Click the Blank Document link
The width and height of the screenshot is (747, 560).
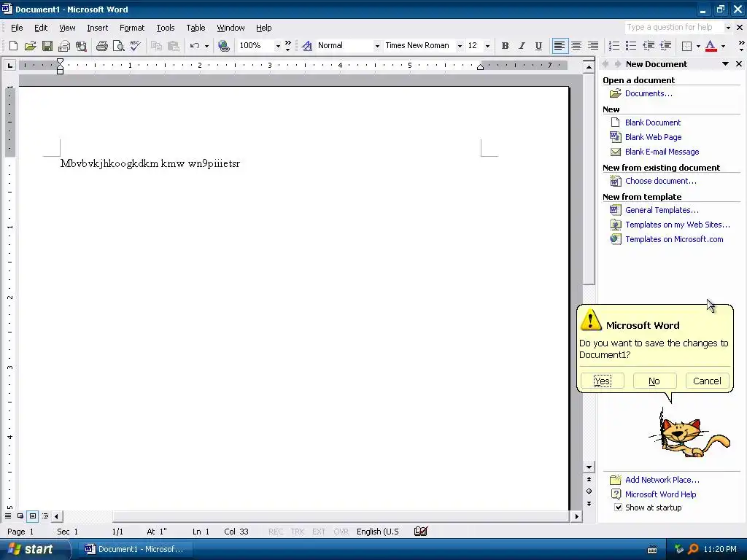tap(653, 122)
